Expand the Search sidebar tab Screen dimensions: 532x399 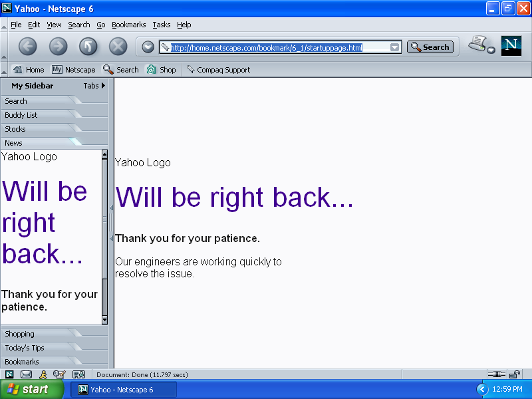[x=55, y=101]
